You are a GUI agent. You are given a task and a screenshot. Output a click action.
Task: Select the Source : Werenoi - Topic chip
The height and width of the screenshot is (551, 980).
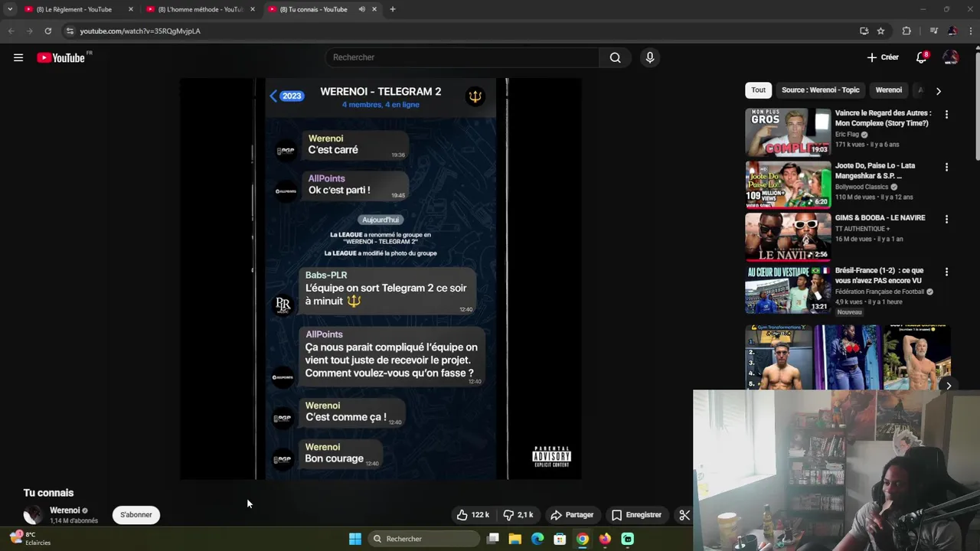pyautogui.click(x=820, y=90)
